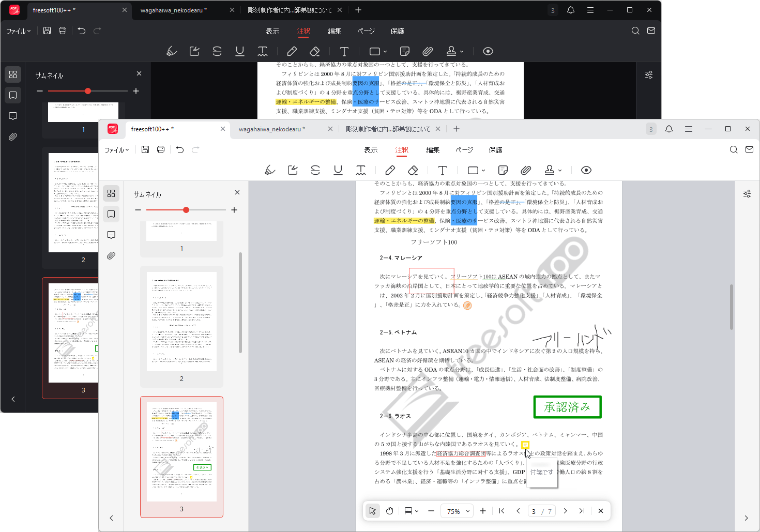Add a sticky note using front window toolbar
The image size is (760, 532).
(x=503, y=170)
